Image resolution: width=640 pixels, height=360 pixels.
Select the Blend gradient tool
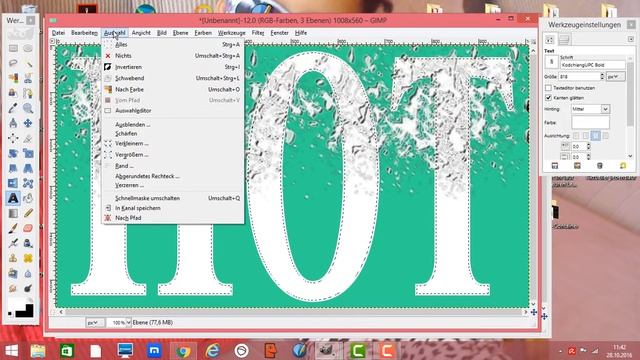coord(13,213)
